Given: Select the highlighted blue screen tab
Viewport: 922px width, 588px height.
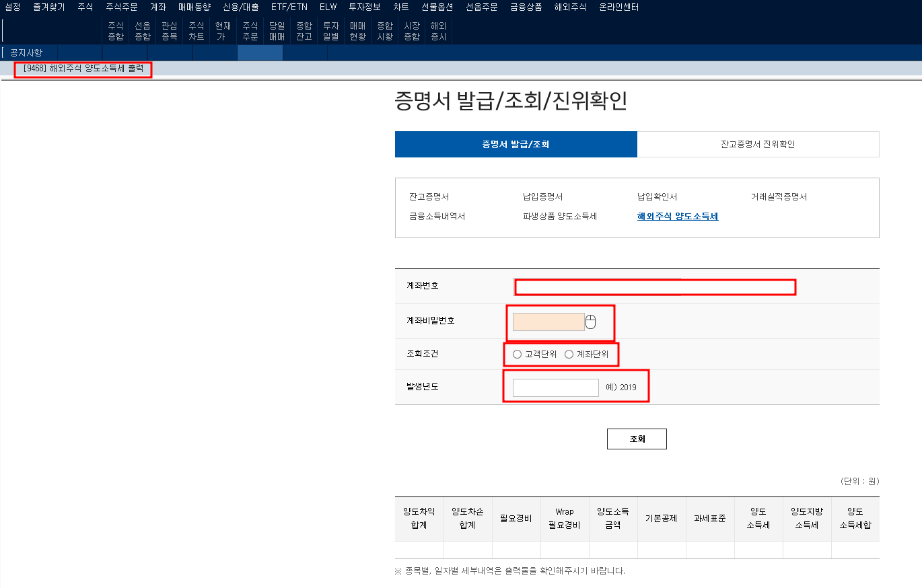Looking at the screenshot, I should [260, 52].
